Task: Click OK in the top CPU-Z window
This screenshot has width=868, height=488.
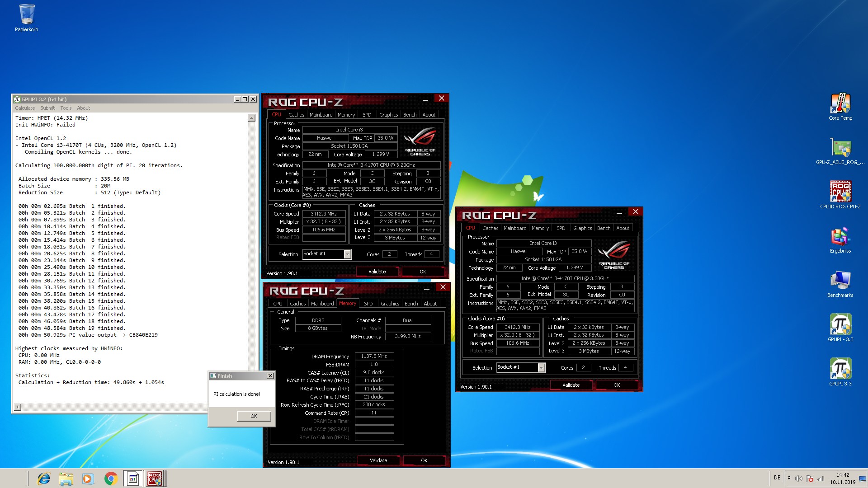Action: click(x=423, y=272)
